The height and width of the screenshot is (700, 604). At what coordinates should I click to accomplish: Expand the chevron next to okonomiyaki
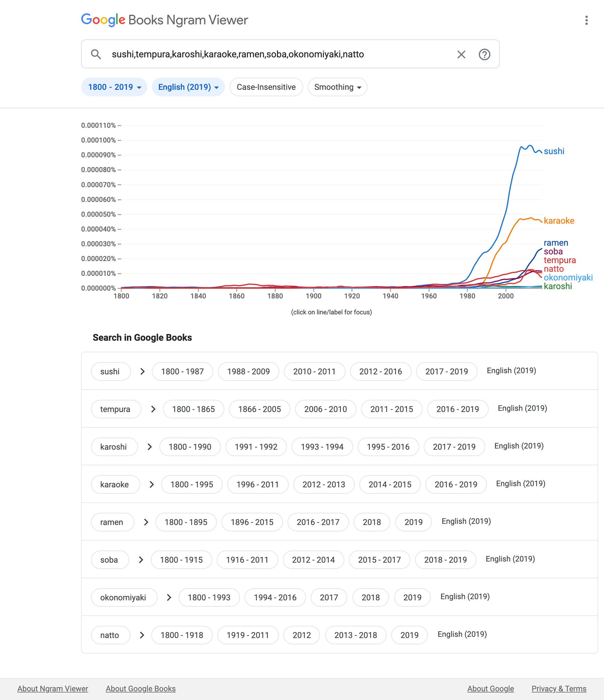coord(169,597)
